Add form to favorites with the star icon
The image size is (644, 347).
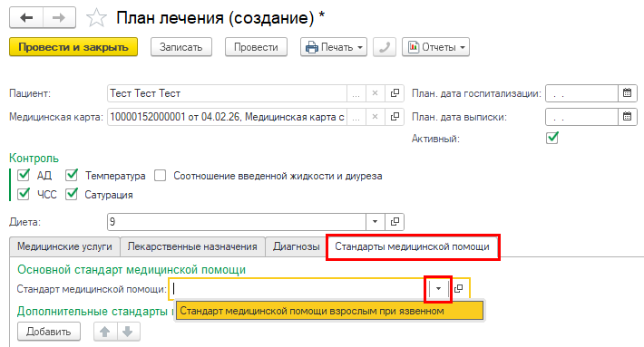tap(96, 18)
